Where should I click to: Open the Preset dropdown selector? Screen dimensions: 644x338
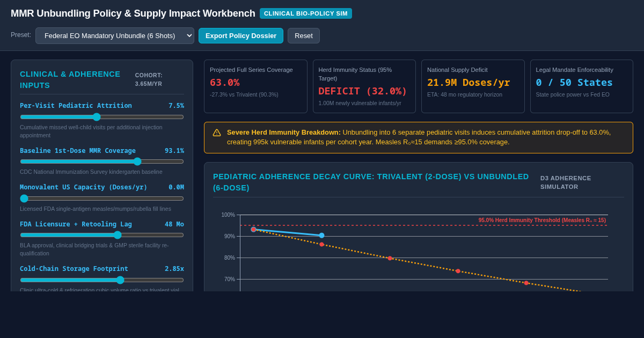(115, 35)
